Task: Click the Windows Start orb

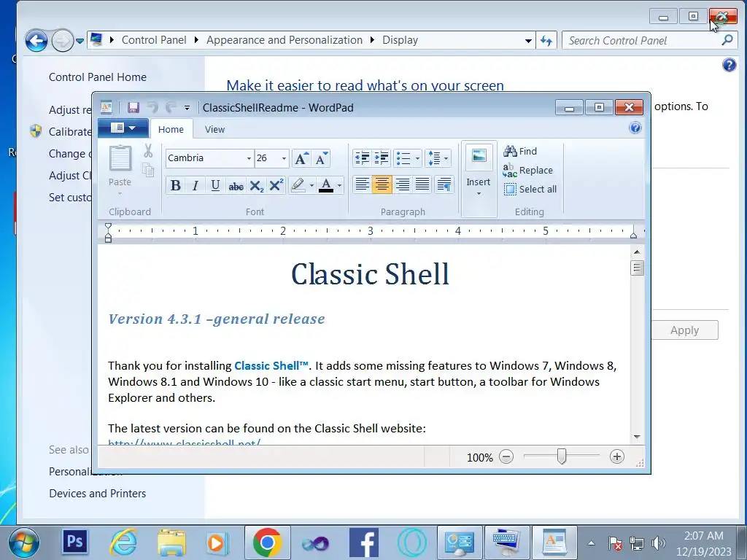Action: [24, 542]
